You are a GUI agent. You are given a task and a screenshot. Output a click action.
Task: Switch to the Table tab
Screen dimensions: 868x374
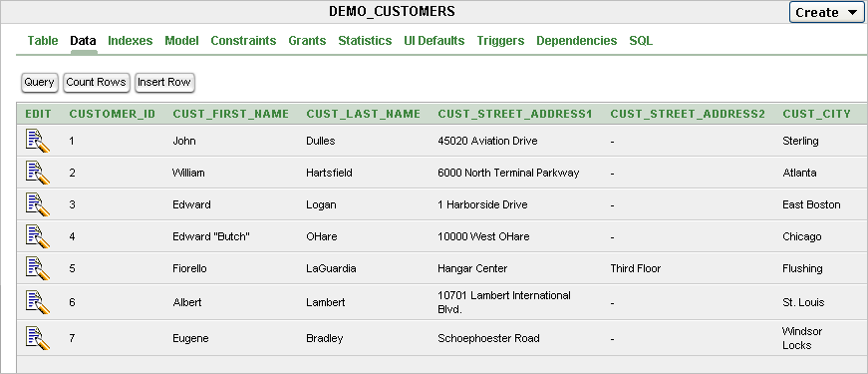pyautogui.click(x=43, y=41)
